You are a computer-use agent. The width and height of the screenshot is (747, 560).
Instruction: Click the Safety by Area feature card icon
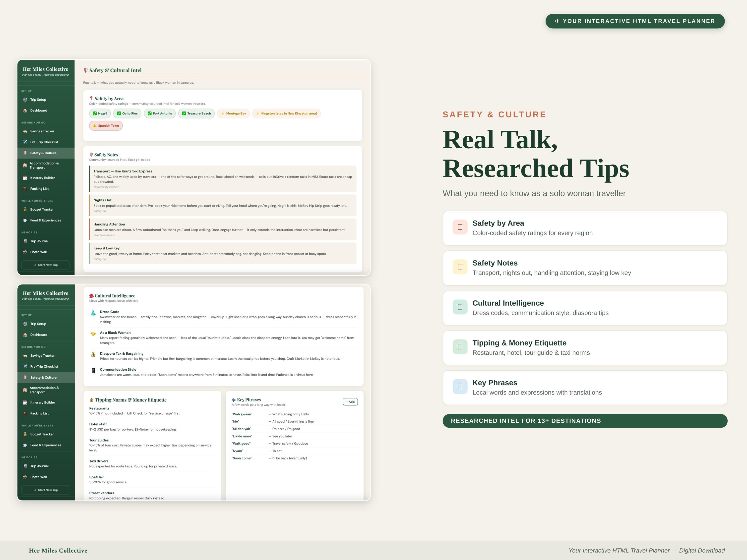point(460,227)
